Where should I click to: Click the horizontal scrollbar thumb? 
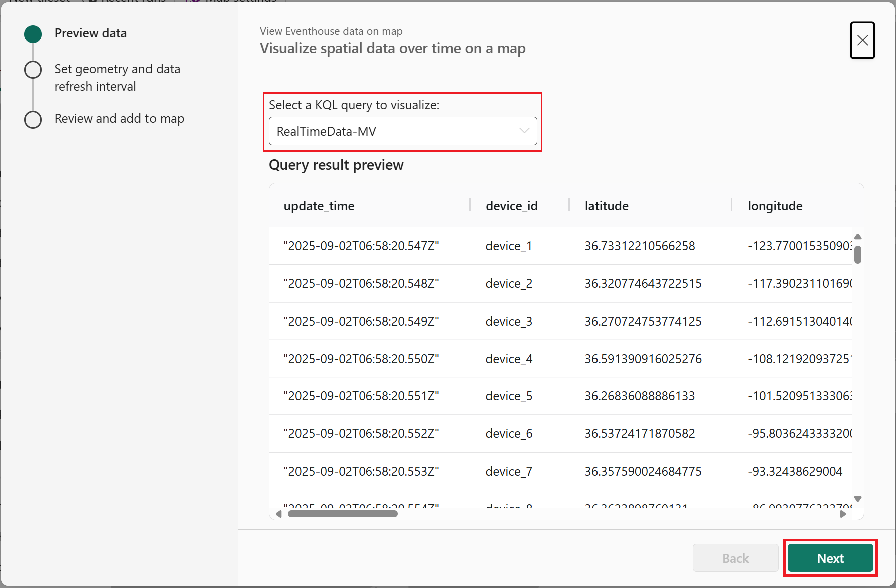pyautogui.click(x=343, y=514)
